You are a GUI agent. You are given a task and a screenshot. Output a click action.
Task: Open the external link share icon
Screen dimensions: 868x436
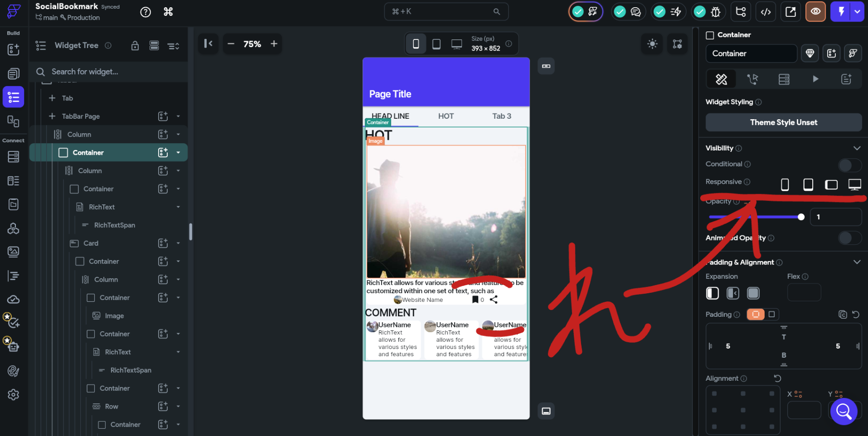pos(791,12)
